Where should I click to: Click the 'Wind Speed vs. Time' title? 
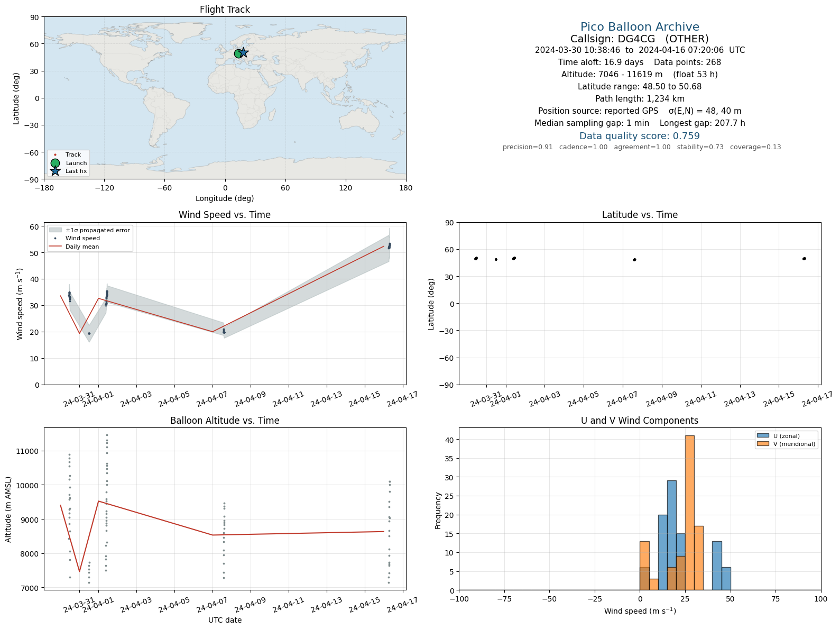(x=225, y=215)
